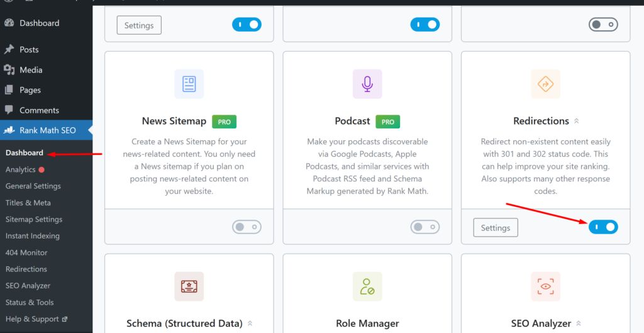644x333 pixels.
Task: Click the external link icon beside Help & Support
Action: point(65,319)
